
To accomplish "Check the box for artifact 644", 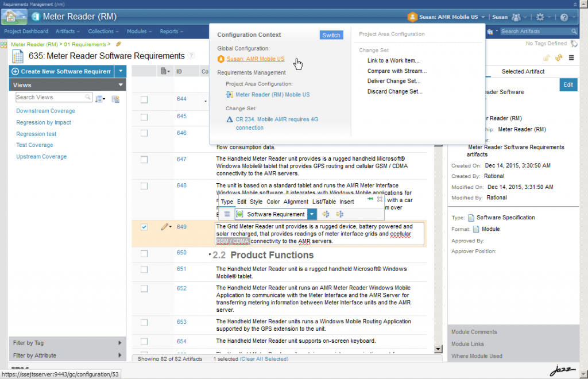I will point(144,100).
